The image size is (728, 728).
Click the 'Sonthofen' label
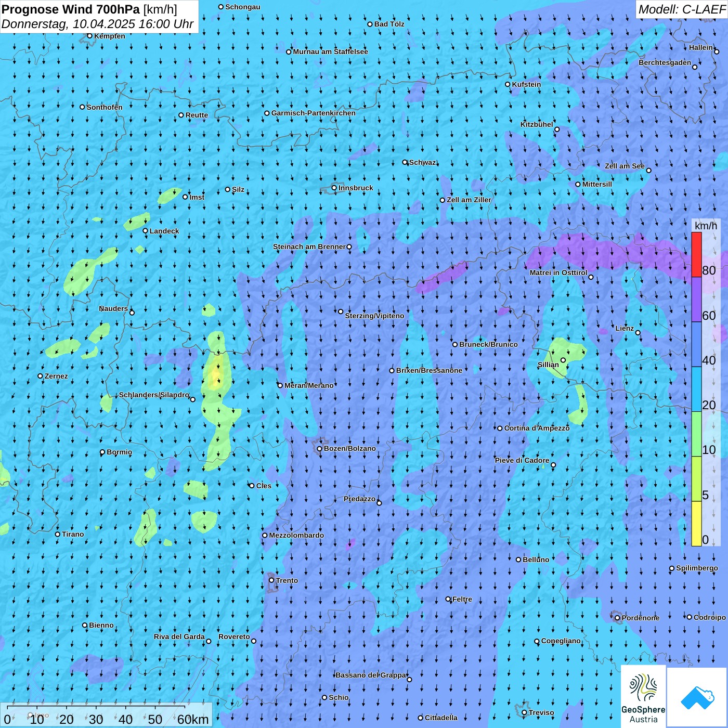click(x=105, y=107)
